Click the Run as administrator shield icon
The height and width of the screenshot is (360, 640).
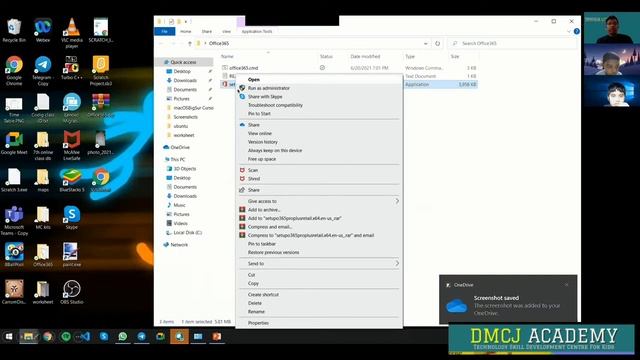(x=242, y=88)
